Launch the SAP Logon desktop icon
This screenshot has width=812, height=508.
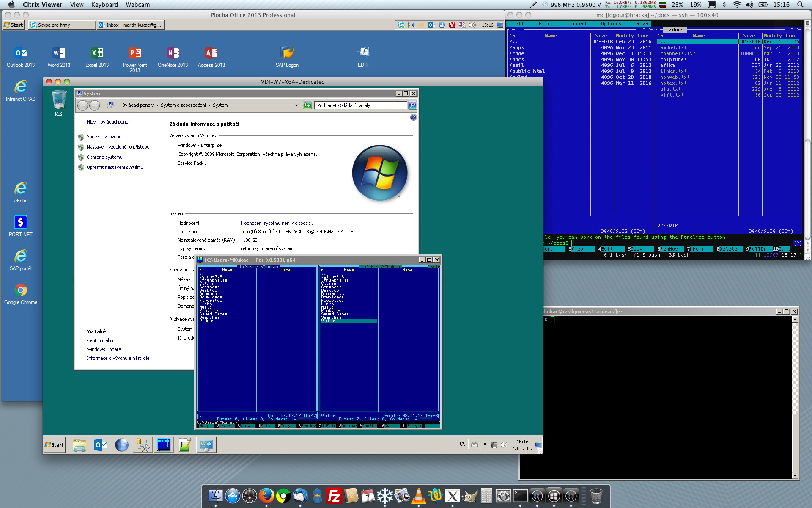pyautogui.click(x=287, y=53)
